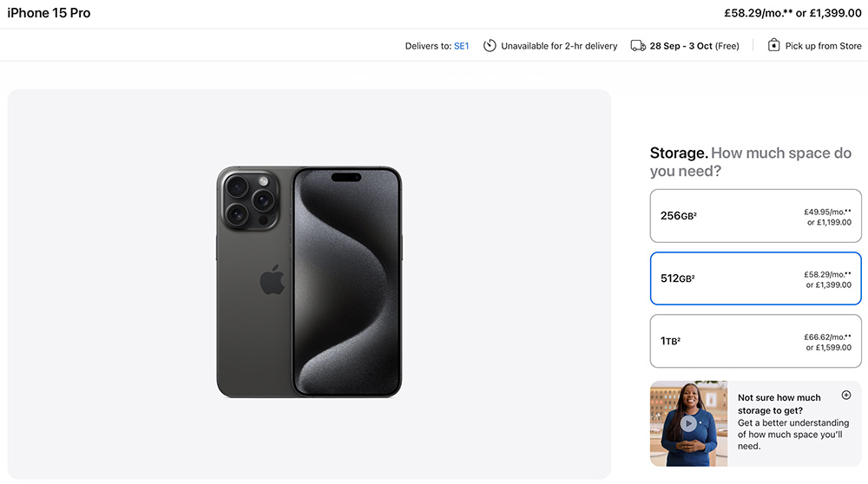Play the storage guide video
Screen dimensions: 868x484
[688, 423]
